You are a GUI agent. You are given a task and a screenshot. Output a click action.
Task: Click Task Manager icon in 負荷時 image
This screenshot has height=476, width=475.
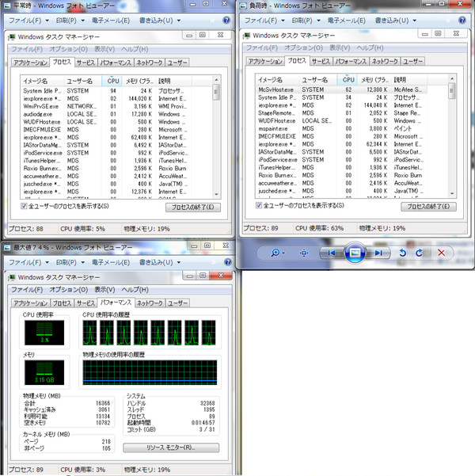(x=246, y=36)
